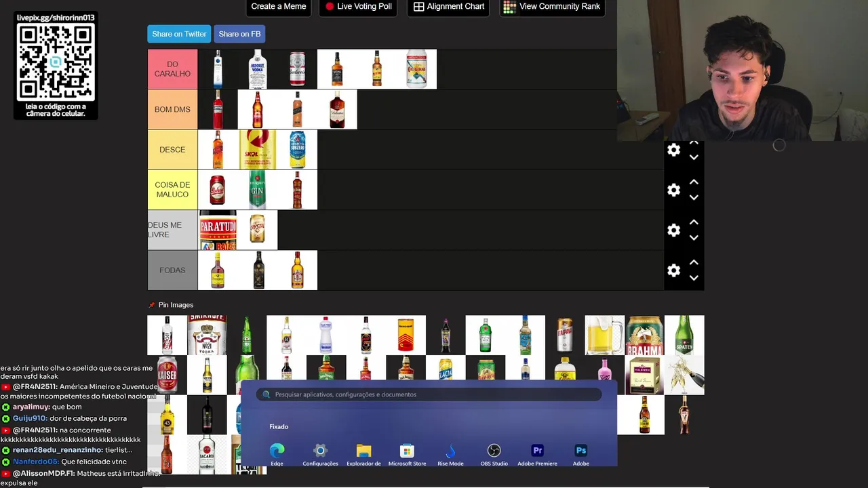Open settings gear for FODAS tier
Viewport: 868px width, 488px height.
(x=673, y=270)
